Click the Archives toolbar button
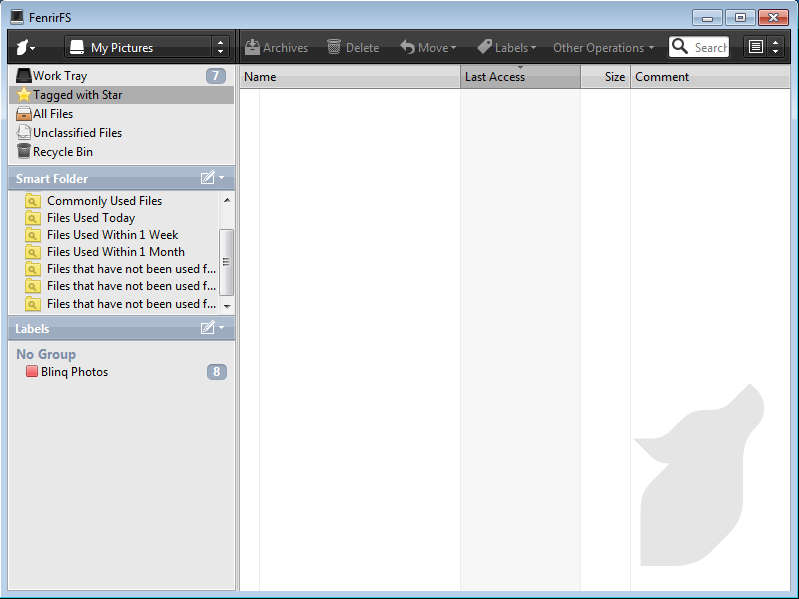The height and width of the screenshot is (599, 799). 276,47
